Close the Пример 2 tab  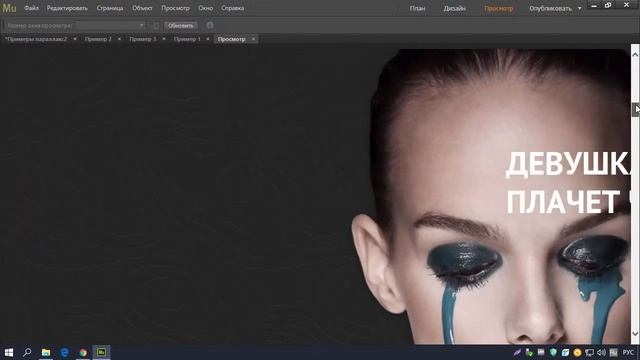point(119,39)
